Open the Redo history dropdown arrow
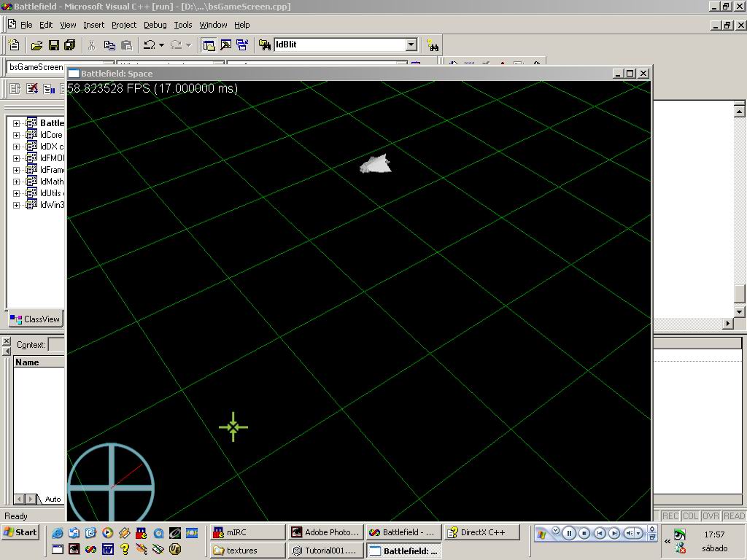 [188, 45]
